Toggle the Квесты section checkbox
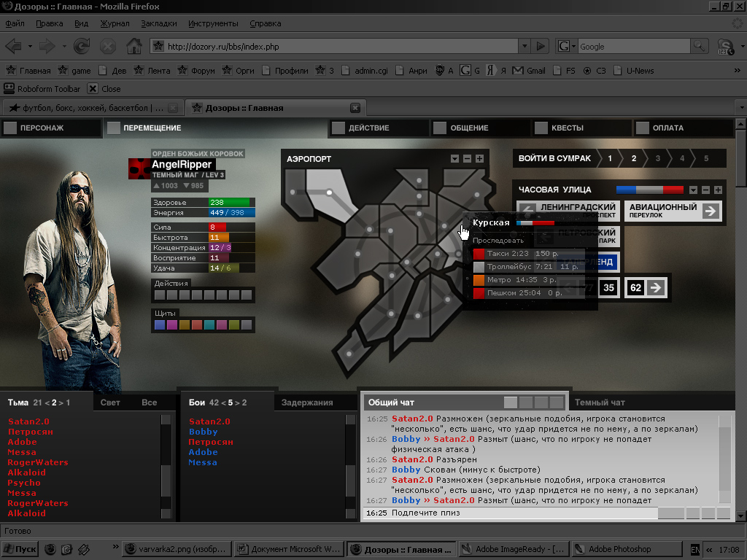 (541, 128)
